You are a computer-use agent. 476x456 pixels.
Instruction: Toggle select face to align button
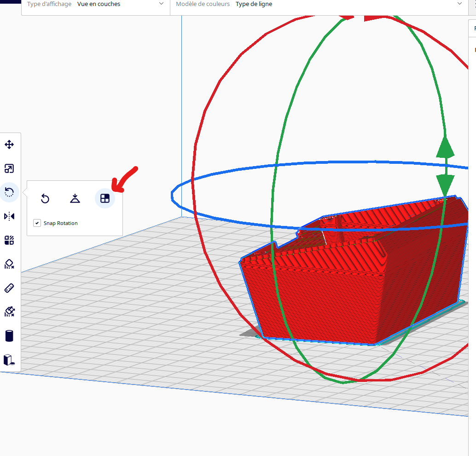click(x=105, y=198)
